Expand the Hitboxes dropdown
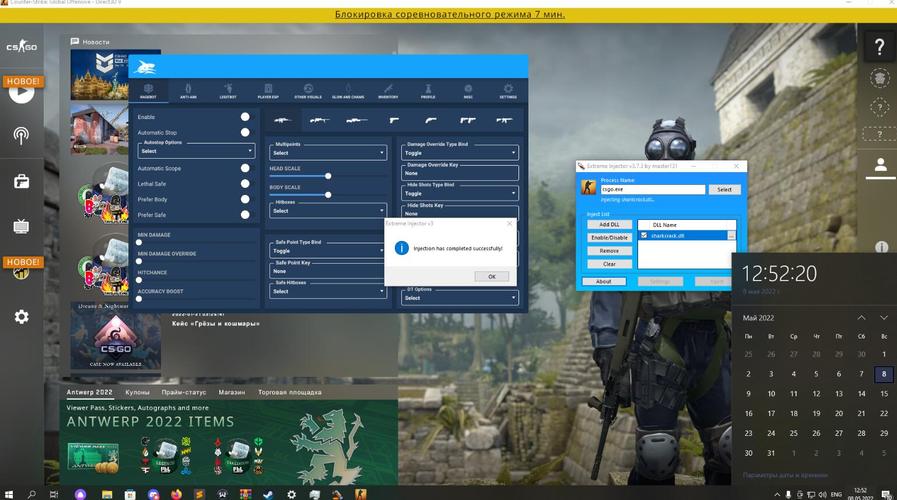897x500 pixels. [328, 211]
